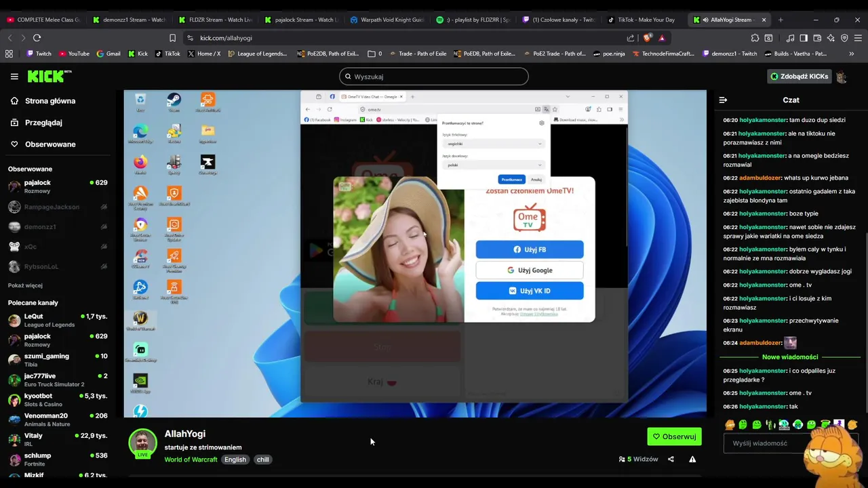The height and width of the screenshot is (488, 868).
Task: Click Użyj Google in streamed OmeTV window
Action: coord(530,270)
